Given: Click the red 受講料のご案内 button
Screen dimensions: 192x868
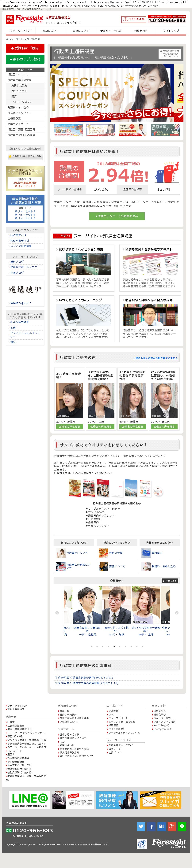Looking at the screenshot, I should tap(25, 48).
